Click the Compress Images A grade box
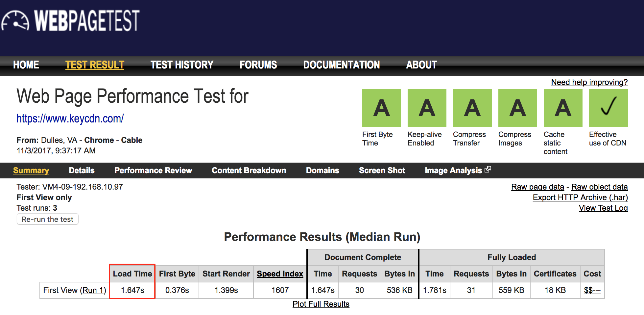This screenshot has width=644, height=315. [x=517, y=108]
